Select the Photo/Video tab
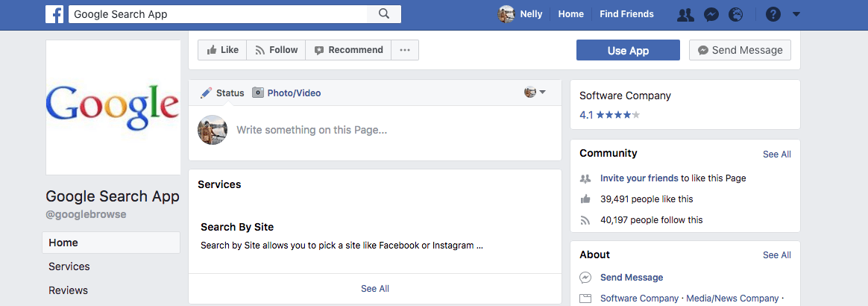868x306 pixels. click(287, 93)
